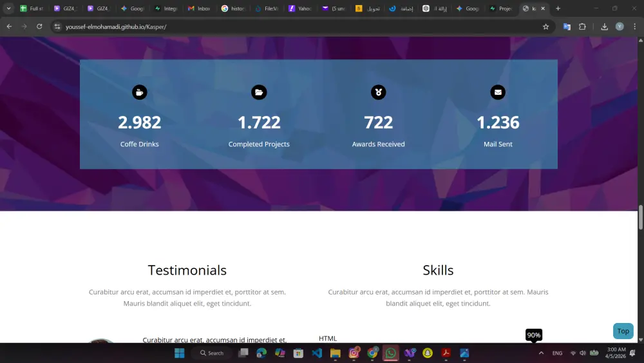The height and width of the screenshot is (363, 644).
Task: Open Task View from the taskbar
Action: coord(243,353)
